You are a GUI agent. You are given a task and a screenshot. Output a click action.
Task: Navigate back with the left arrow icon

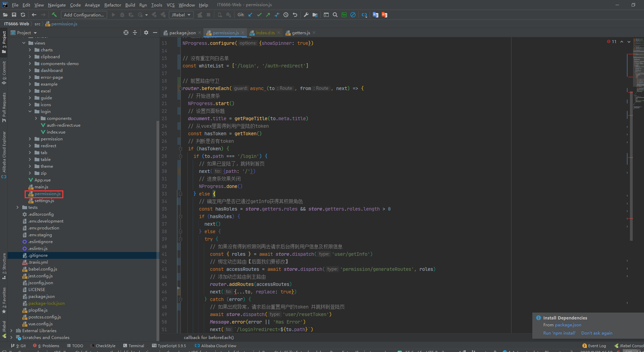[x=34, y=15]
